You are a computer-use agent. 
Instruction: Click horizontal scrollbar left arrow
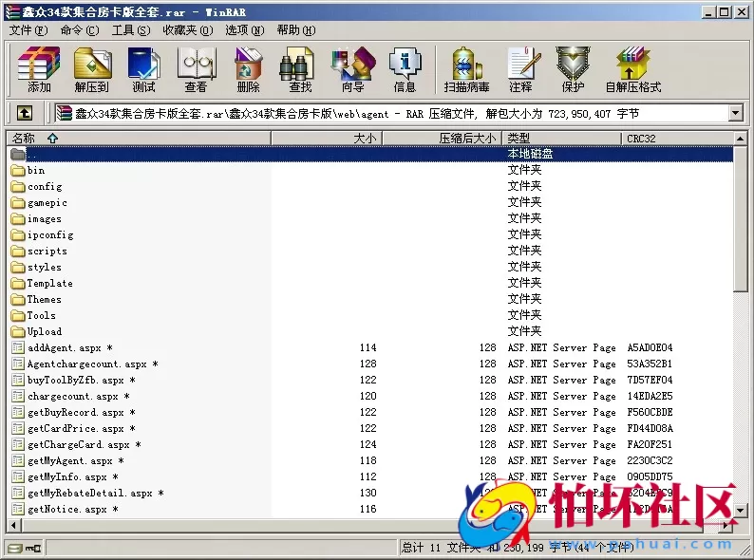[13, 526]
